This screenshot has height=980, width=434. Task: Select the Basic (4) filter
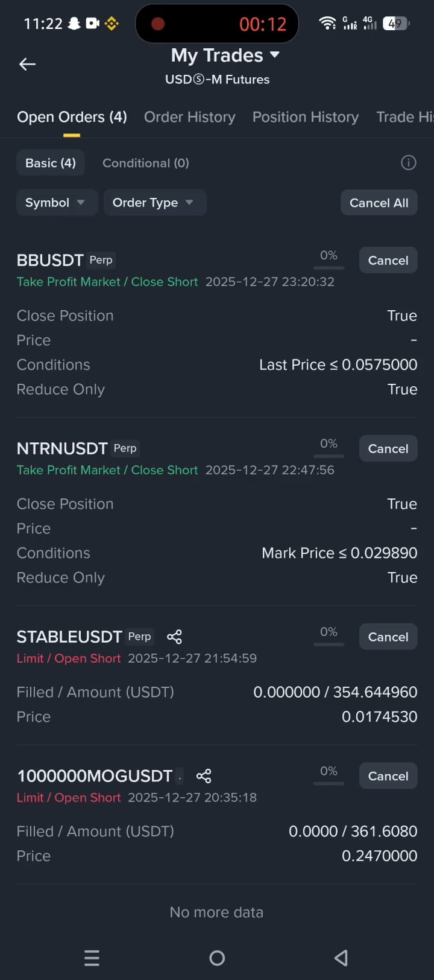coord(51,163)
